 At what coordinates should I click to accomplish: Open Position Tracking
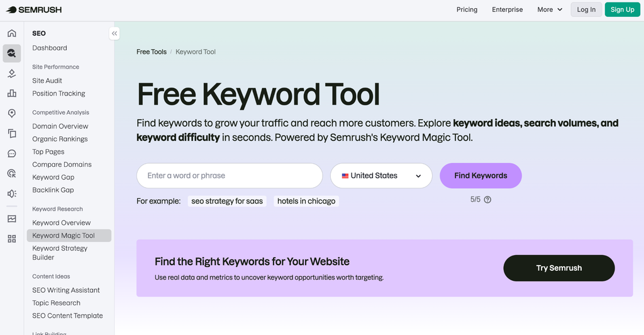coord(58,93)
